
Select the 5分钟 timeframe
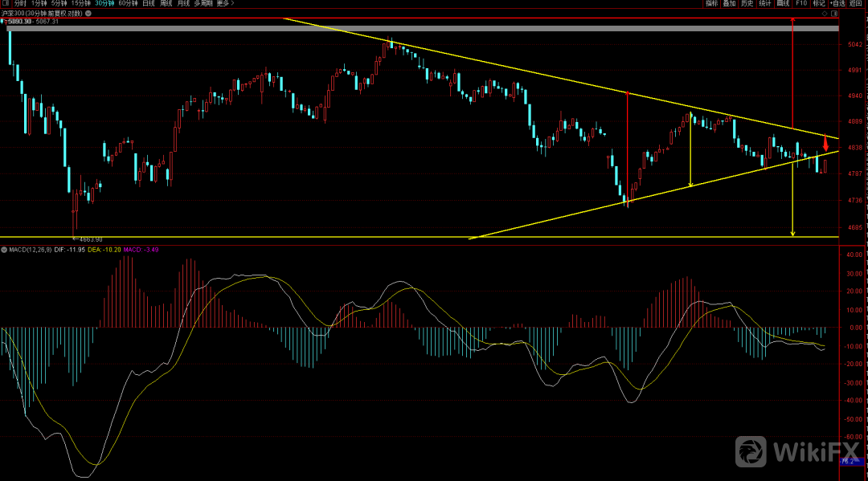(x=60, y=4)
